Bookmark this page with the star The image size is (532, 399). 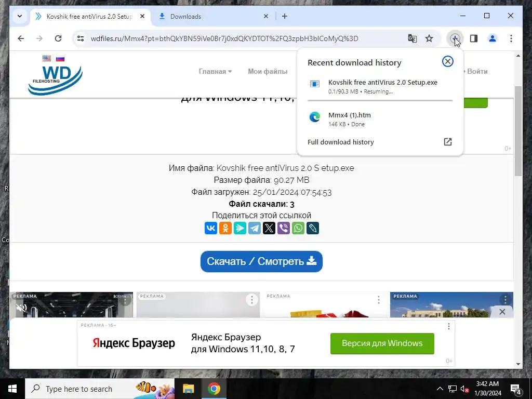[429, 38]
